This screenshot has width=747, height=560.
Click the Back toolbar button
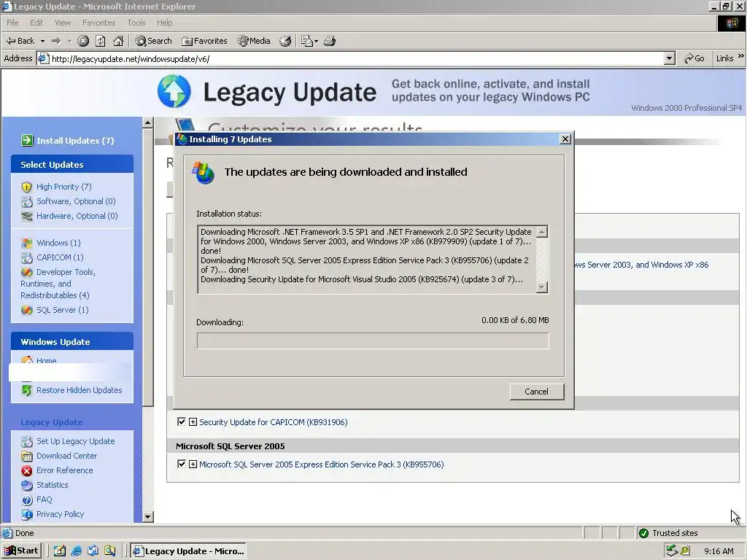pyautogui.click(x=20, y=41)
